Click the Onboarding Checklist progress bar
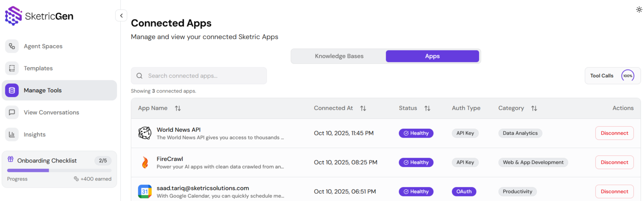 (59, 170)
